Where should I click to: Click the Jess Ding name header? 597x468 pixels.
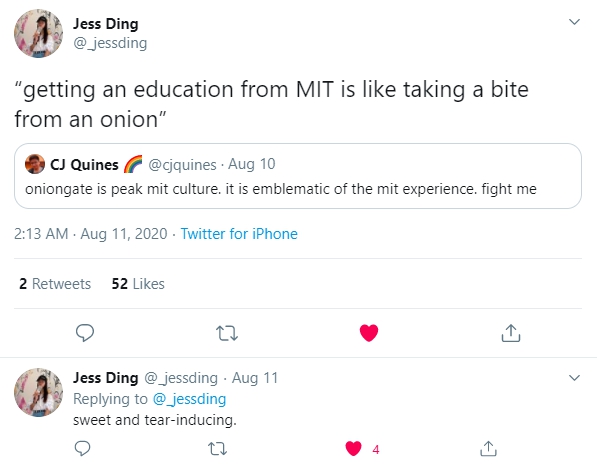pos(105,24)
